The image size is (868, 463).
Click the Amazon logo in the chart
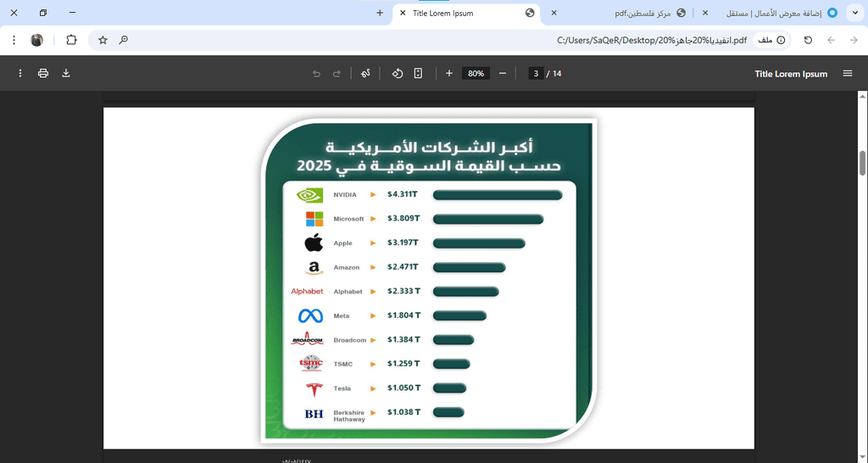pyautogui.click(x=314, y=267)
